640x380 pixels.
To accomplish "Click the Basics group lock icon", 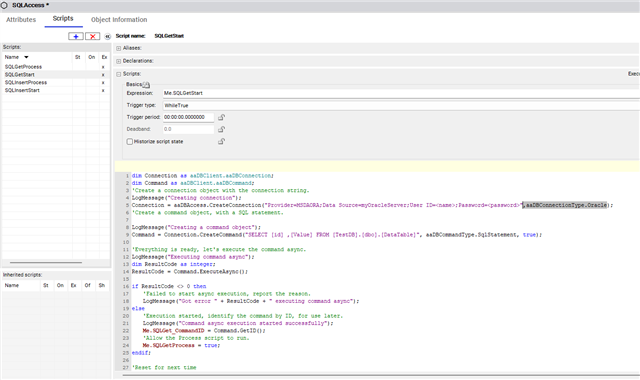I will 146,85.
